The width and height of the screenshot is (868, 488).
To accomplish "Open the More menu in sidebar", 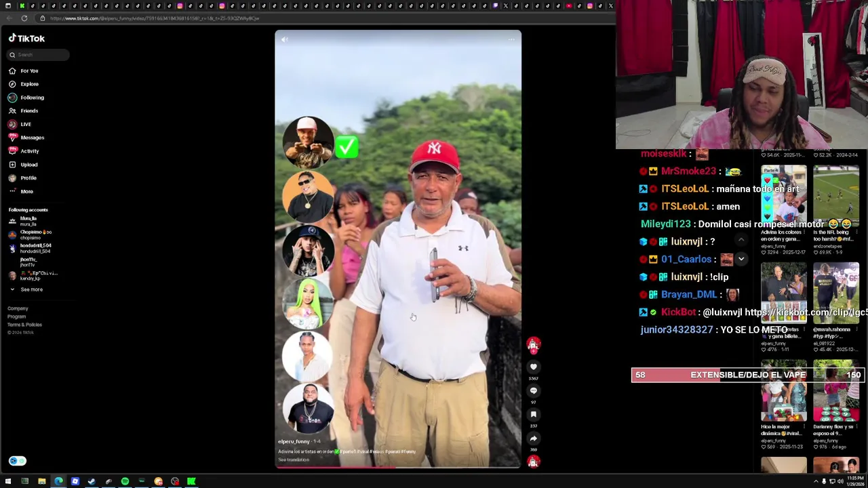I will click(21, 191).
